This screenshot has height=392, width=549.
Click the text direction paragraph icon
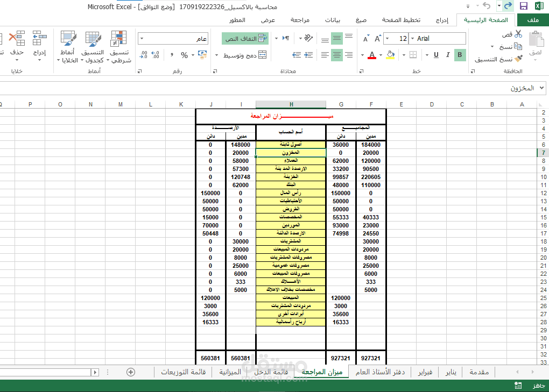click(x=286, y=38)
